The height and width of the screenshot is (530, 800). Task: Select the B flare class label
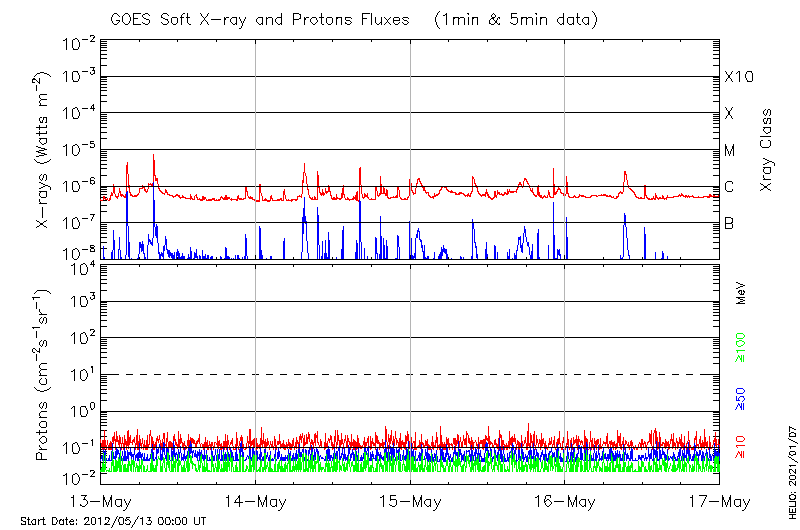point(729,222)
